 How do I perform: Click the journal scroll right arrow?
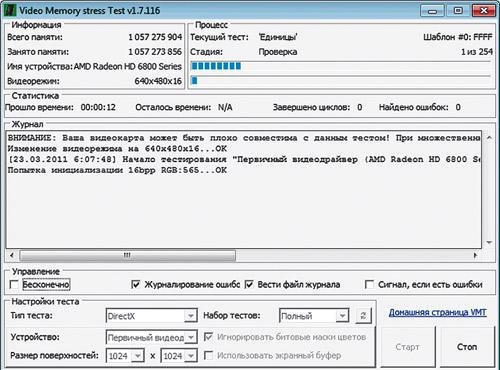point(475,256)
